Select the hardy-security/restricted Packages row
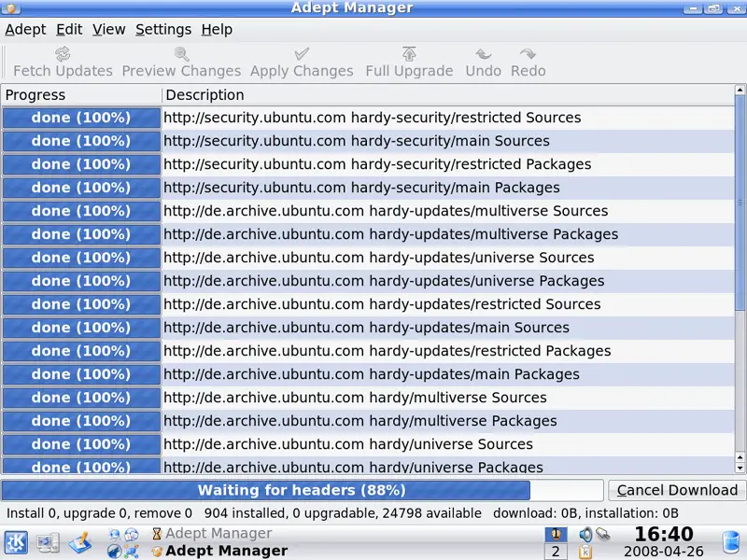The height and width of the screenshot is (560, 747). click(368, 164)
